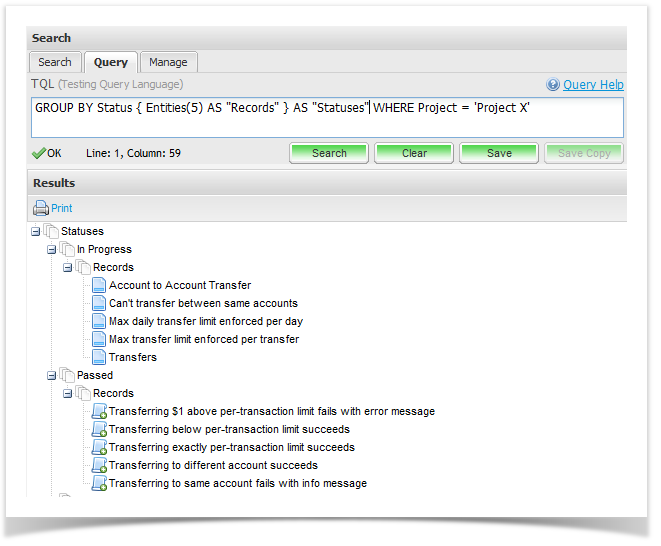Click the Statuses folder icon
The width and height of the screenshot is (661, 546).
point(51,232)
